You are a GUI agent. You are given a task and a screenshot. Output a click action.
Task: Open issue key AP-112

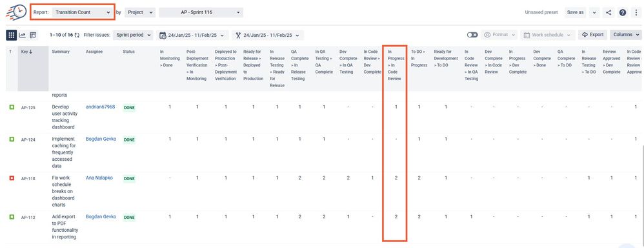pyautogui.click(x=28, y=217)
